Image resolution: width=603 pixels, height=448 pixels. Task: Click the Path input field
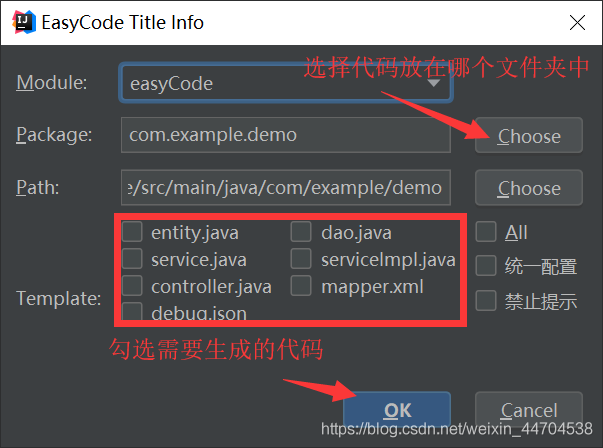(286, 188)
